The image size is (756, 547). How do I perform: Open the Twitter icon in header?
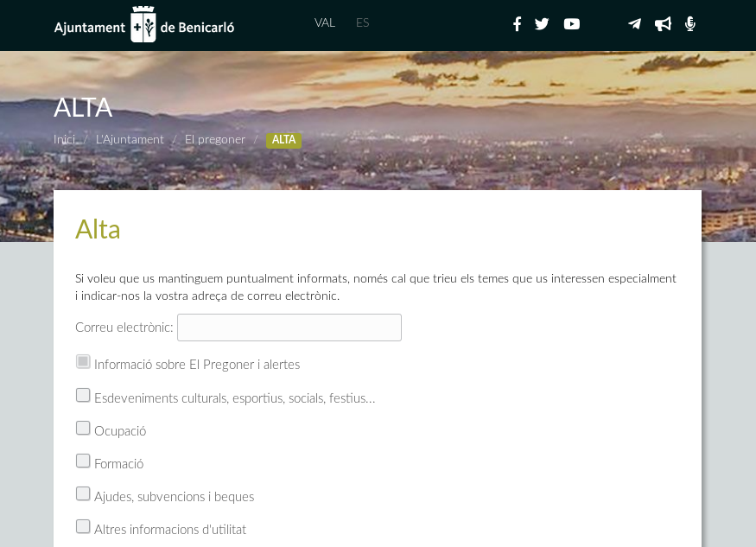pyautogui.click(x=542, y=24)
